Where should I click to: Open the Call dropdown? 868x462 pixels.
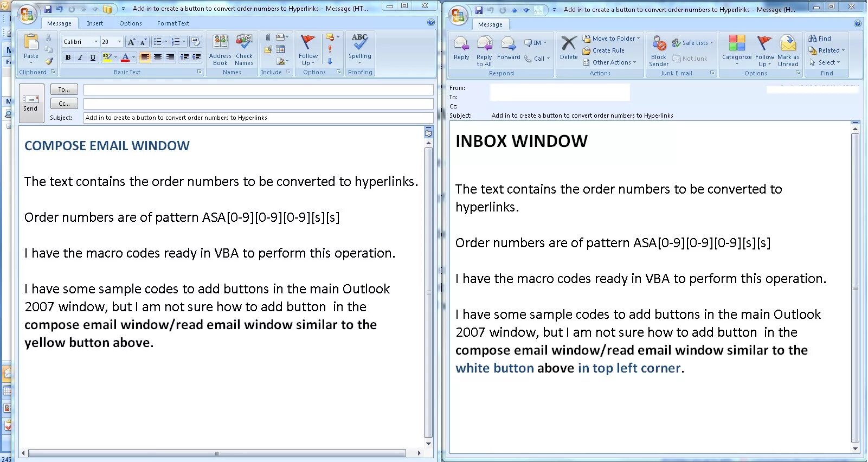pos(537,59)
